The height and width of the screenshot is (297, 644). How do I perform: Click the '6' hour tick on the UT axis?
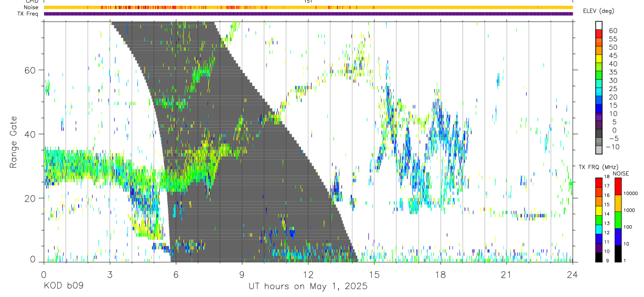pyautogui.click(x=176, y=274)
